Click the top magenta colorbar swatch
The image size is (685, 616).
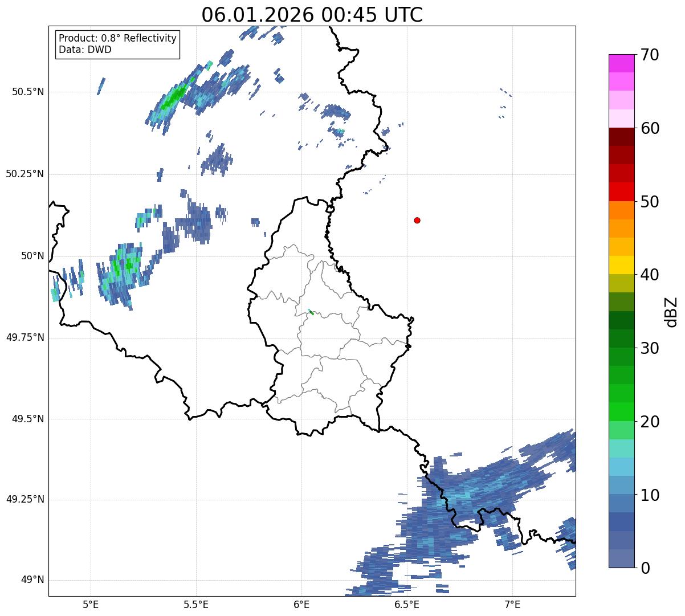click(621, 63)
